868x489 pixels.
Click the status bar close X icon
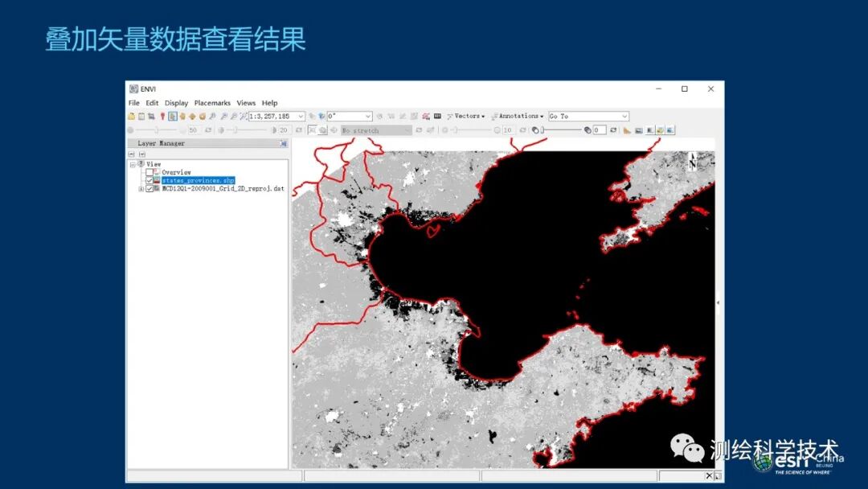click(709, 475)
